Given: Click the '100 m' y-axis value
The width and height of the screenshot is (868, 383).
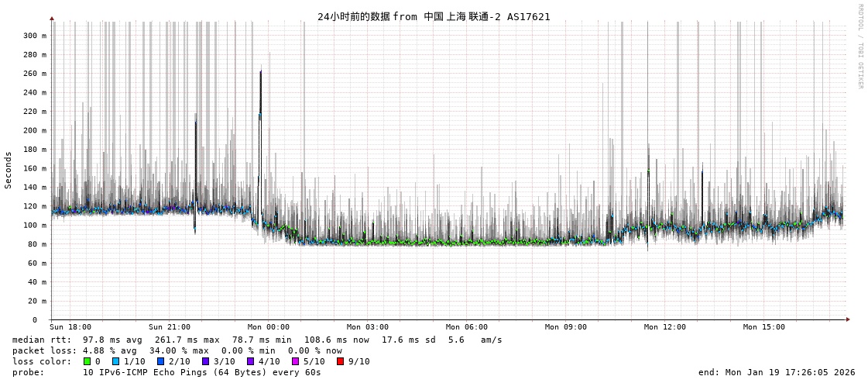Looking at the screenshot, I should point(34,225).
